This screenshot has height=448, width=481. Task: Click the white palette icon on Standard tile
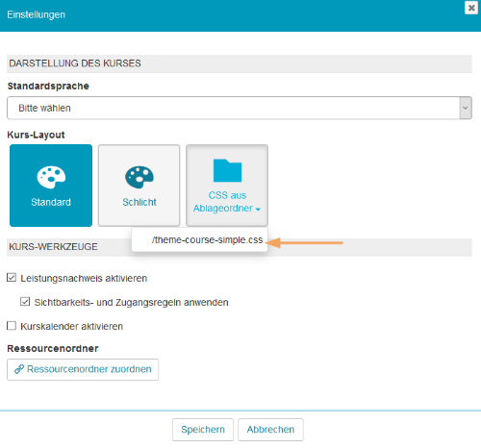[51, 177]
